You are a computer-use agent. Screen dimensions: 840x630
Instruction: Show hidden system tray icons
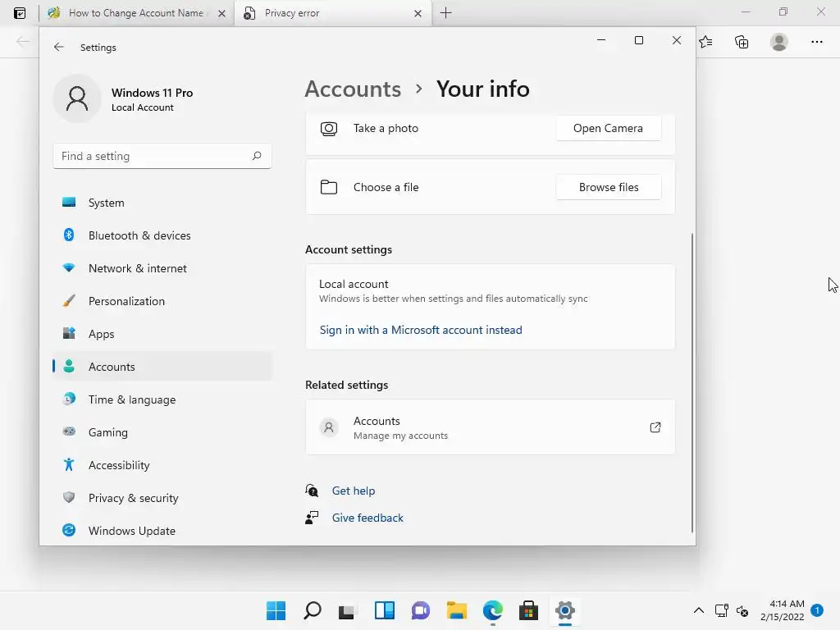[699, 610]
